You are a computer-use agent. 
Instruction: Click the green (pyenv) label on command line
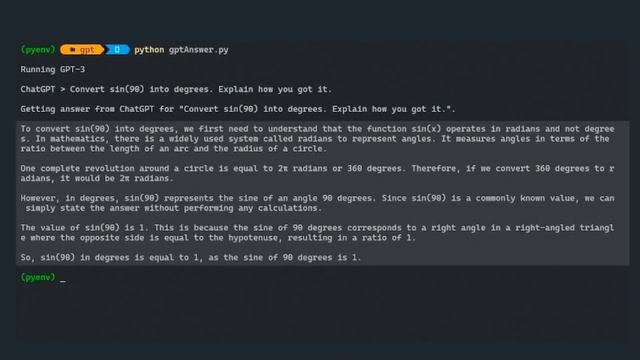coord(38,50)
